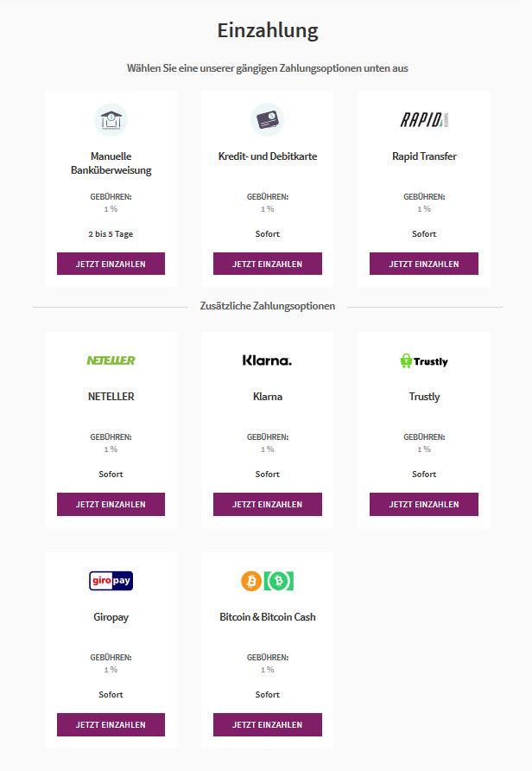The height and width of the screenshot is (771, 532).
Task: Deposit now using the NETELLER button
Action: point(111,505)
